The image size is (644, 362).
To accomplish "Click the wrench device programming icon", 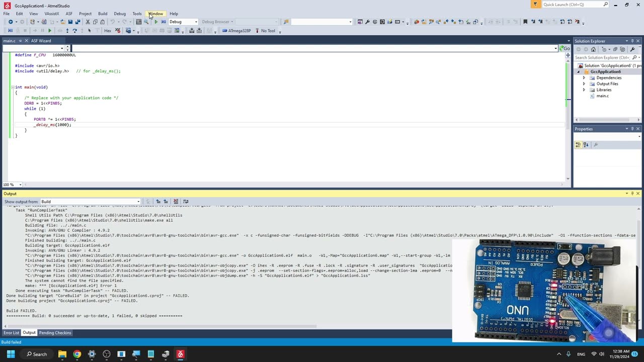I will (x=367, y=22).
